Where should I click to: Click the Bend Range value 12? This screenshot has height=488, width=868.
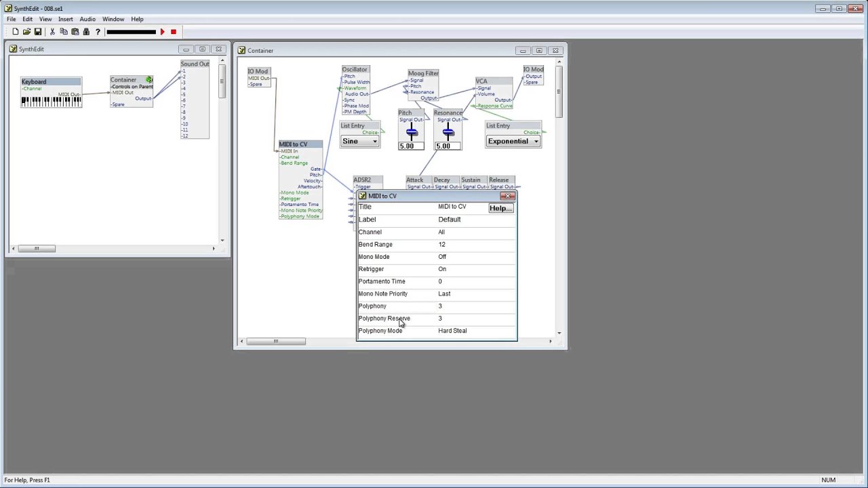(x=441, y=244)
